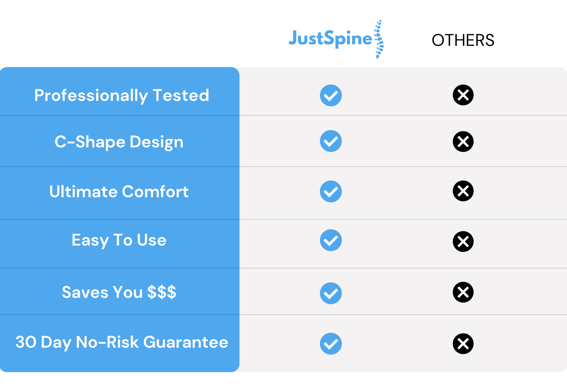Screen dimensions: 567x392
Task: Click the black X for Professionally Tested
Action: [463, 95]
